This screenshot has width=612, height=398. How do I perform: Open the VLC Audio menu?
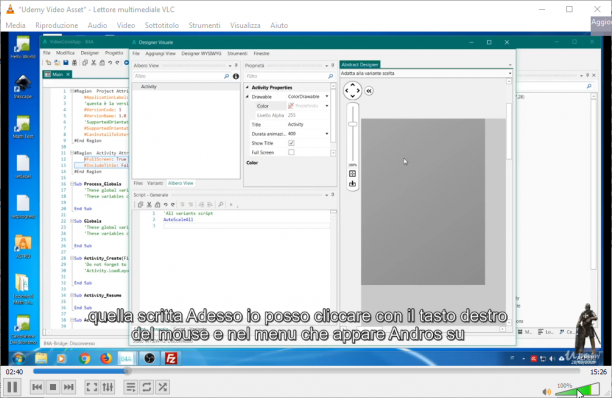point(97,25)
